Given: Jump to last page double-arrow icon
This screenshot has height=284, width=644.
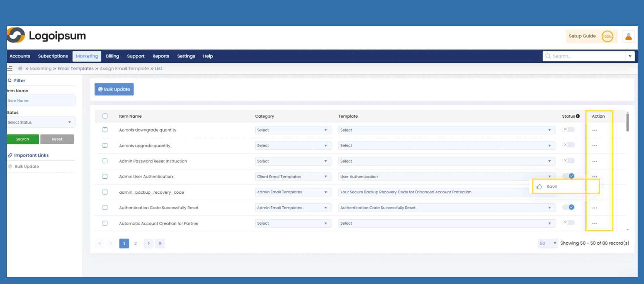Looking at the screenshot, I should click(x=160, y=243).
